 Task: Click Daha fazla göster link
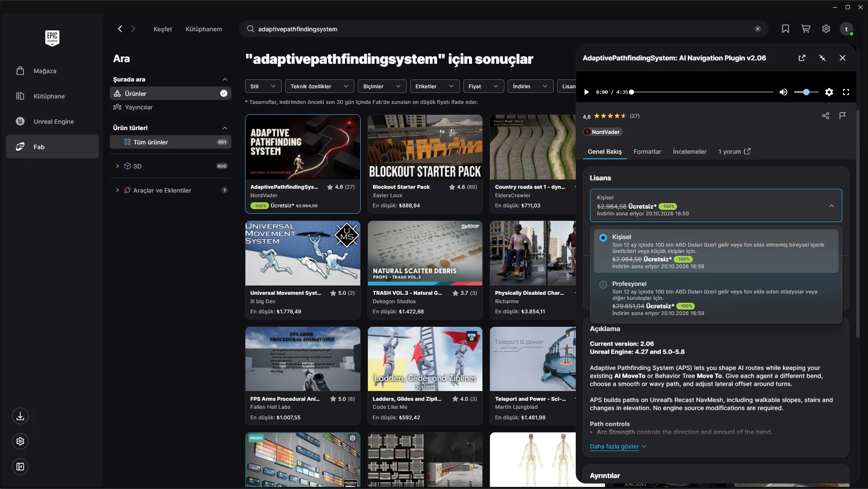[618, 446]
